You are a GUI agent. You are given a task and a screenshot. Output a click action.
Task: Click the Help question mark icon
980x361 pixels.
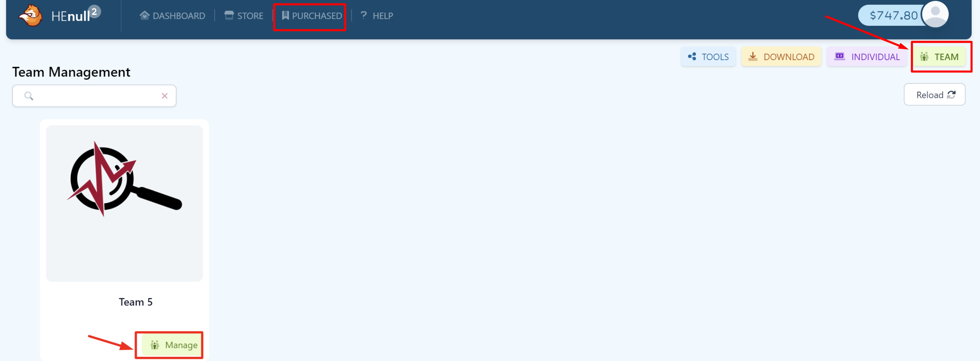[363, 15]
